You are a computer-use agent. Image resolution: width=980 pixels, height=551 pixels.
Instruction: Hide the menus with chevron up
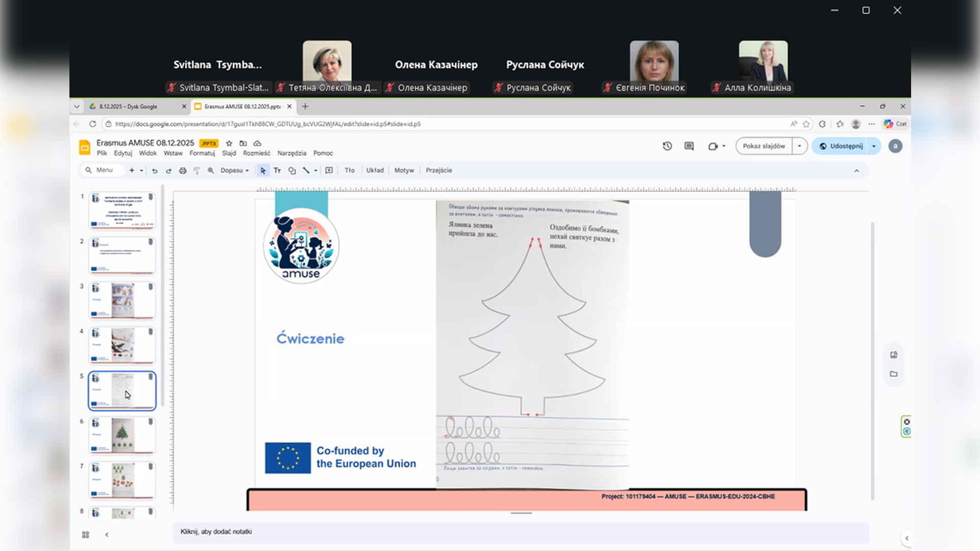(x=856, y=170)
